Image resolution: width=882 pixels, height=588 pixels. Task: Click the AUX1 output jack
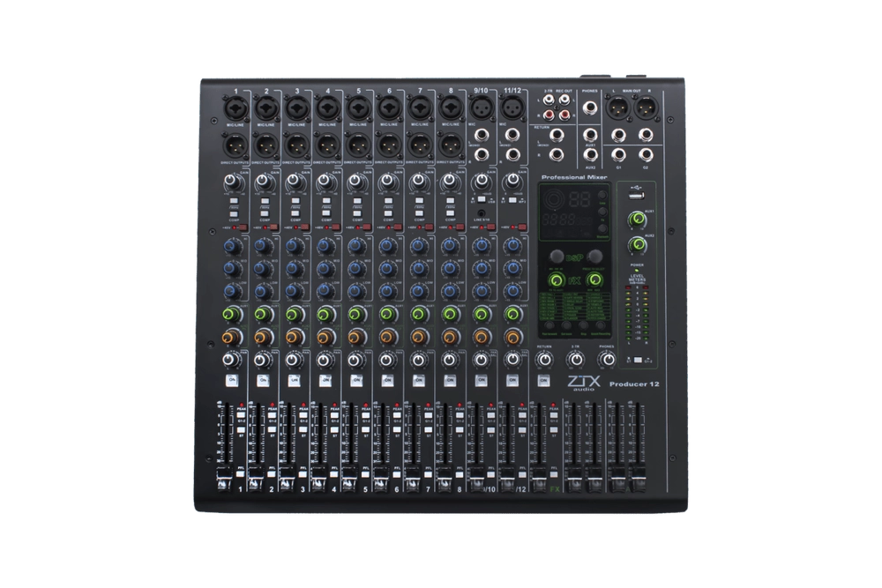pos(589,135)
